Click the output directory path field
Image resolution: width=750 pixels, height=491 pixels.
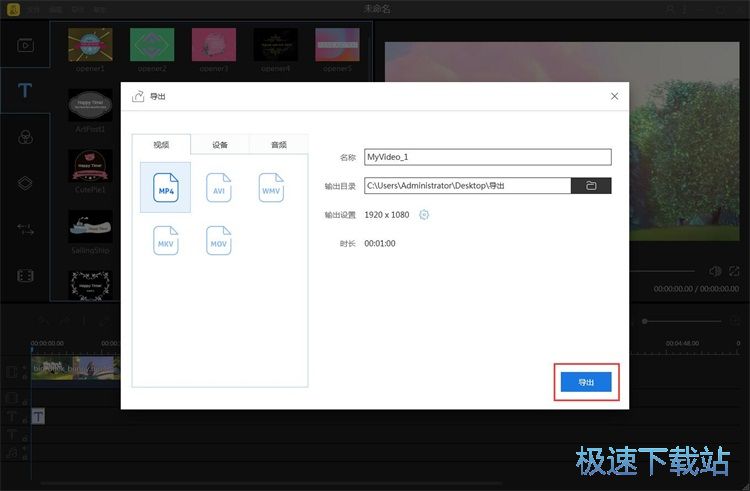467,185
